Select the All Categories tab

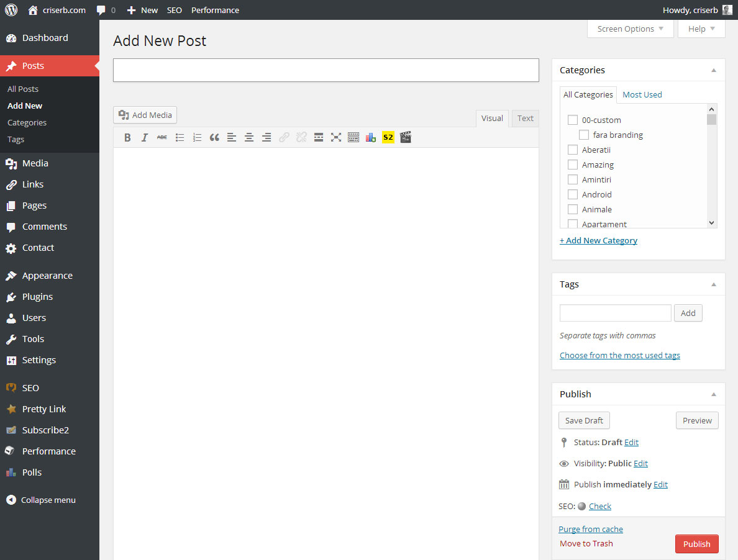pyautogui.click(x=588, y=94)
